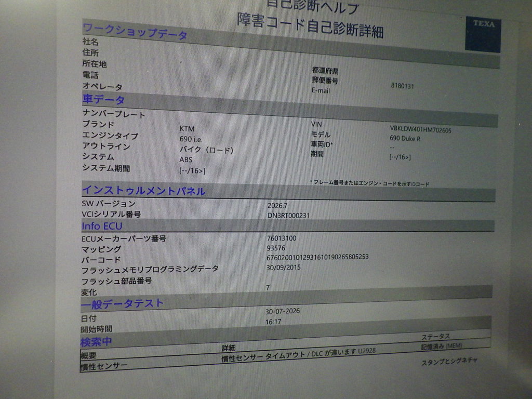Click the footnote about フレーム番号 ID code
The image size is (532, 399).
(x=369, y=183)
